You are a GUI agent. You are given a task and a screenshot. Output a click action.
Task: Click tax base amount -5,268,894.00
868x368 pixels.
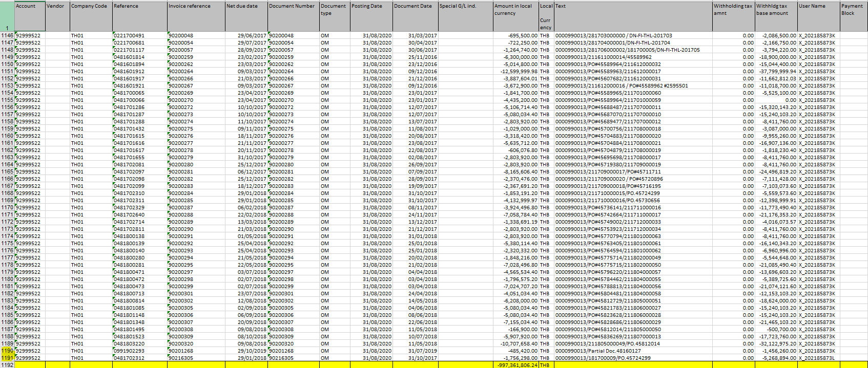tap(776, 358)
